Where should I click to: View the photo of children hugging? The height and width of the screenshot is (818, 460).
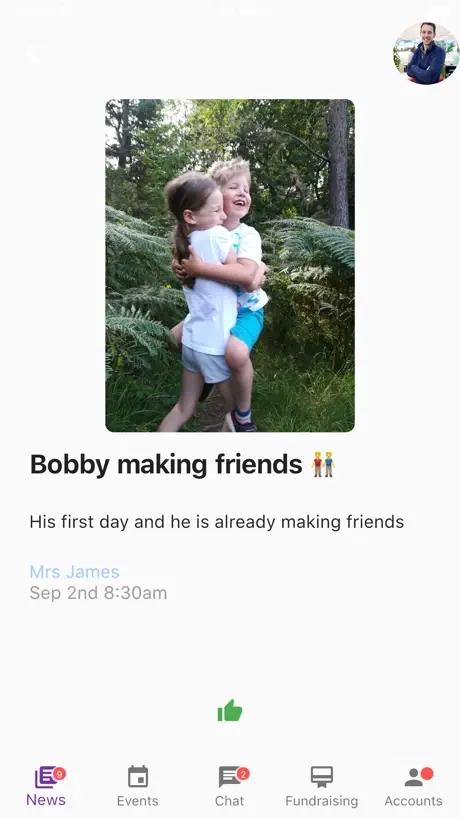[230, 266]
